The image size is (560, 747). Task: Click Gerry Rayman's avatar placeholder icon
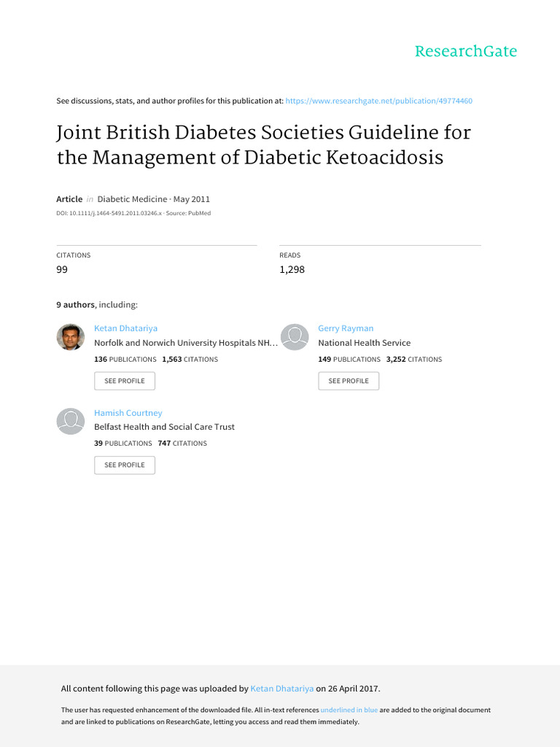[x=295, y=337]
